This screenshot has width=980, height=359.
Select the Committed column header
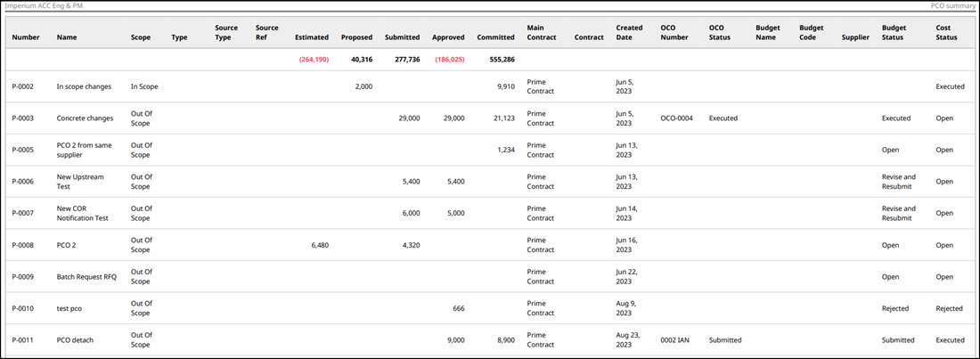(495, 37)
